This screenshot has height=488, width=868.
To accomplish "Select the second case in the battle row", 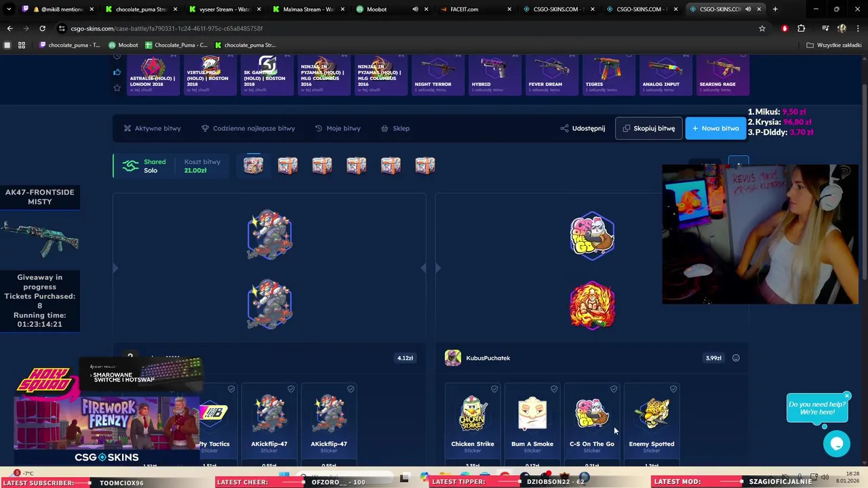I will click(288, 165).
